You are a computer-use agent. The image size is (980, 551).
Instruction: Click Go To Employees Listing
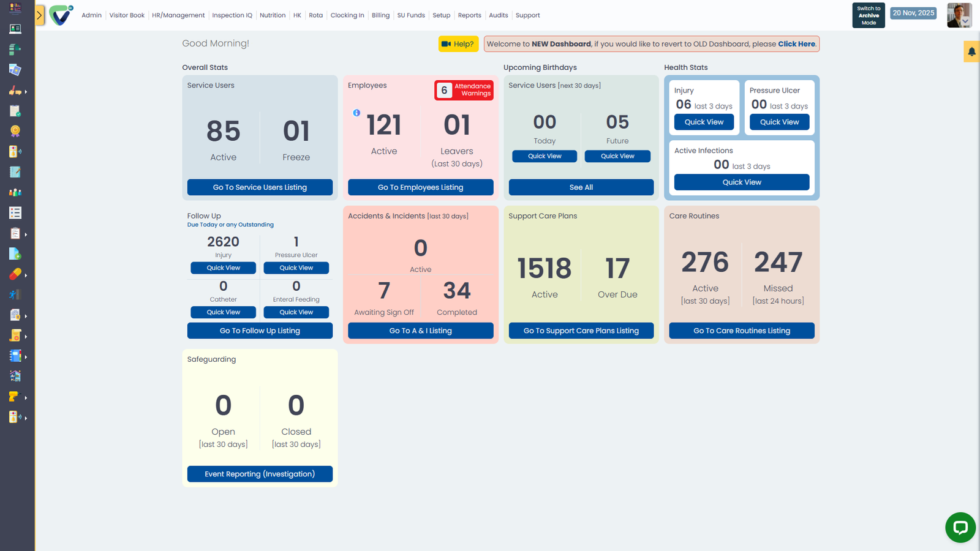[420, 187]
